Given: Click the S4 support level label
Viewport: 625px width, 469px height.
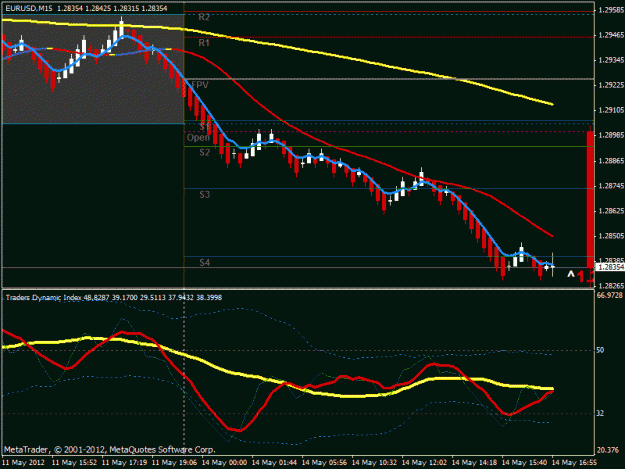Looking at the screenshot, I should pos(205,262).
